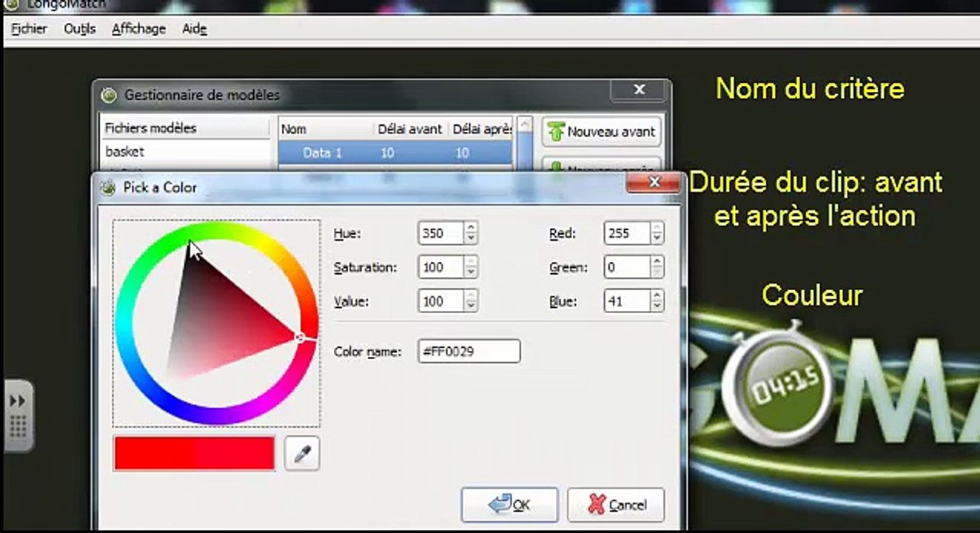Close the Gestionnaire de modèles window

click(x=640, y=90)
